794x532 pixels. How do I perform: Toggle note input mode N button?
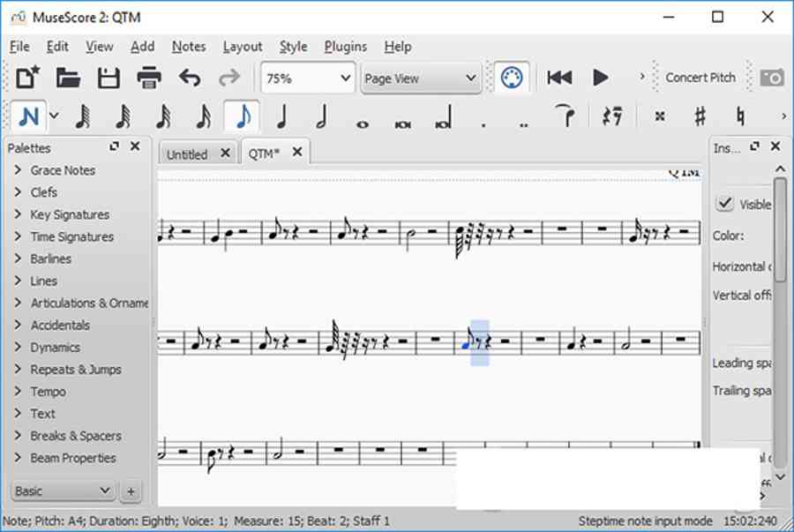point(28,116)
